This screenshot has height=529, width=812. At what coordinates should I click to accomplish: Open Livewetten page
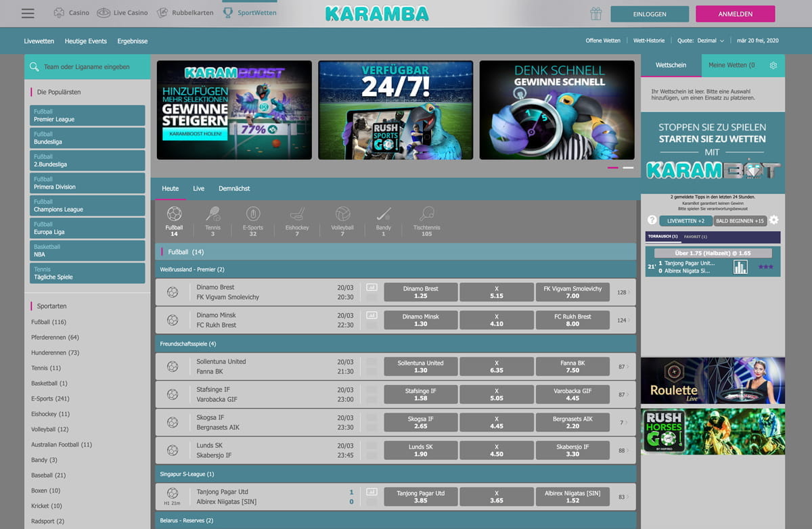39,41
